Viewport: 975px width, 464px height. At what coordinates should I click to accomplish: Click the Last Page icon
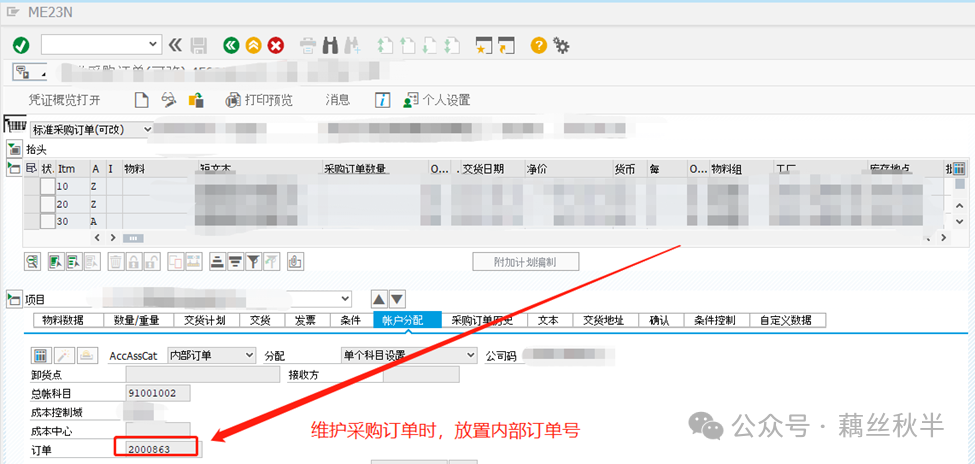pos(451,45)
